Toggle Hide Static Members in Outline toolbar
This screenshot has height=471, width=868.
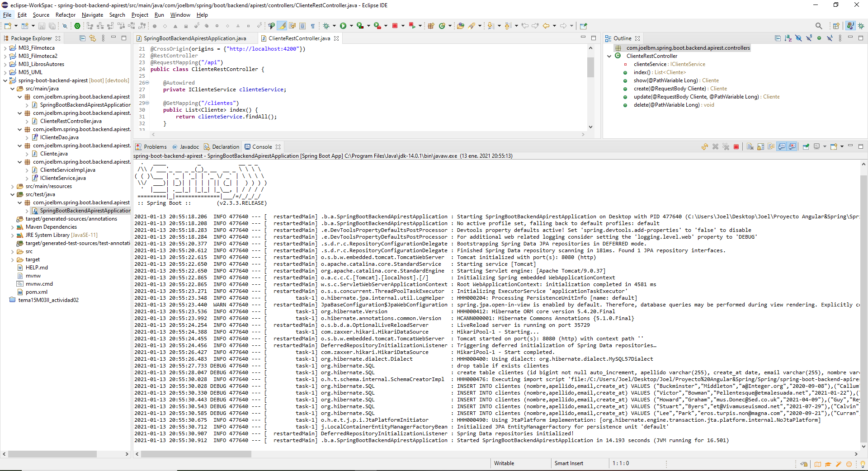809,38
